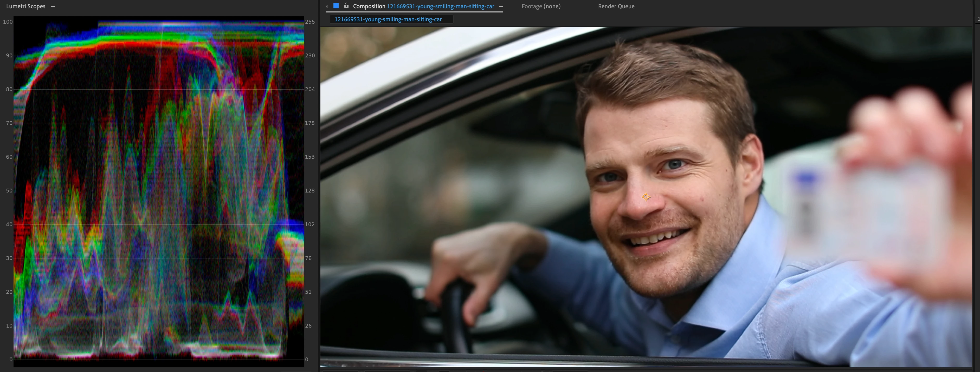This screenshot has width=980, height=372.
Task: Open the Composition panel hamburger menu
Action: point(501,6)
